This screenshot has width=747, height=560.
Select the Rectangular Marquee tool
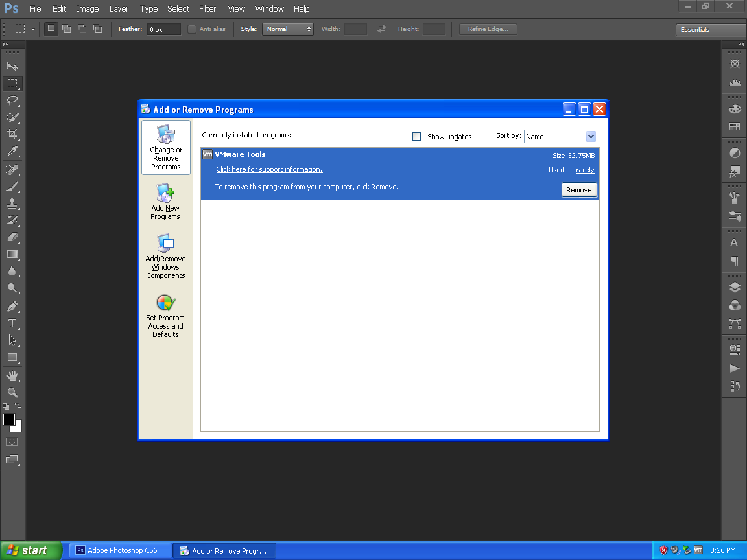(x=12, y=84)
